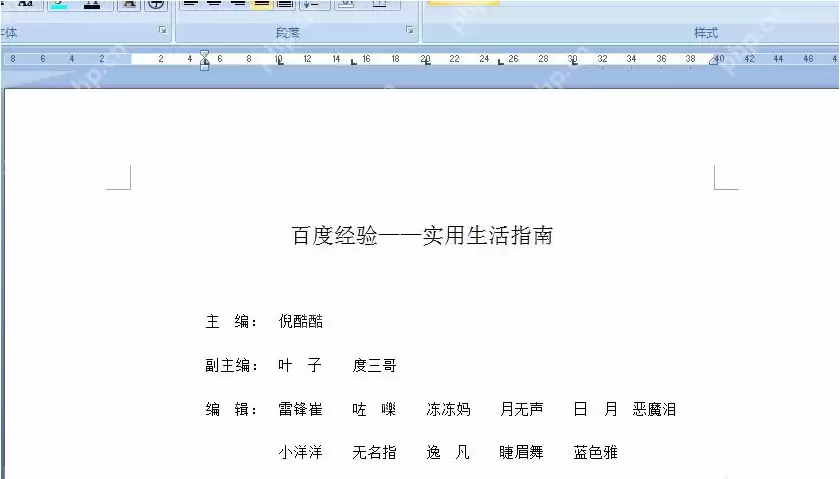Click the ruler number 36
Viewport: 840px width, 479px height.
coord(662,58)
